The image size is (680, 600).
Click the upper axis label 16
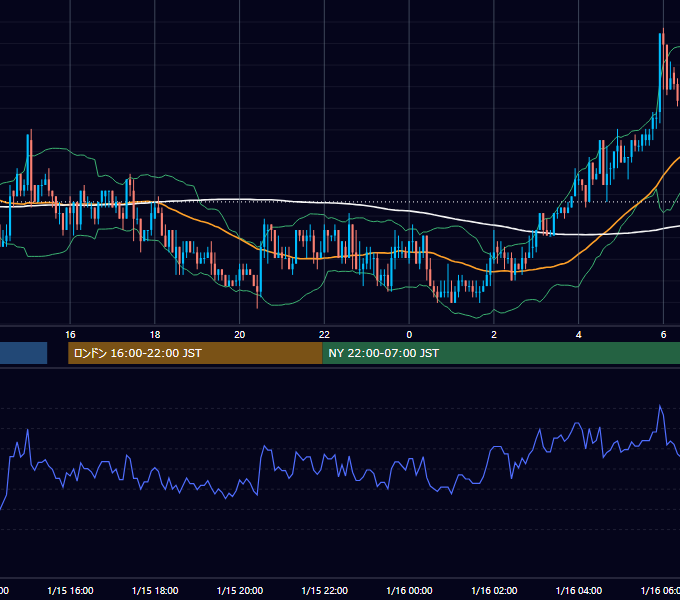pyautogui.click(x=70, y=335)
